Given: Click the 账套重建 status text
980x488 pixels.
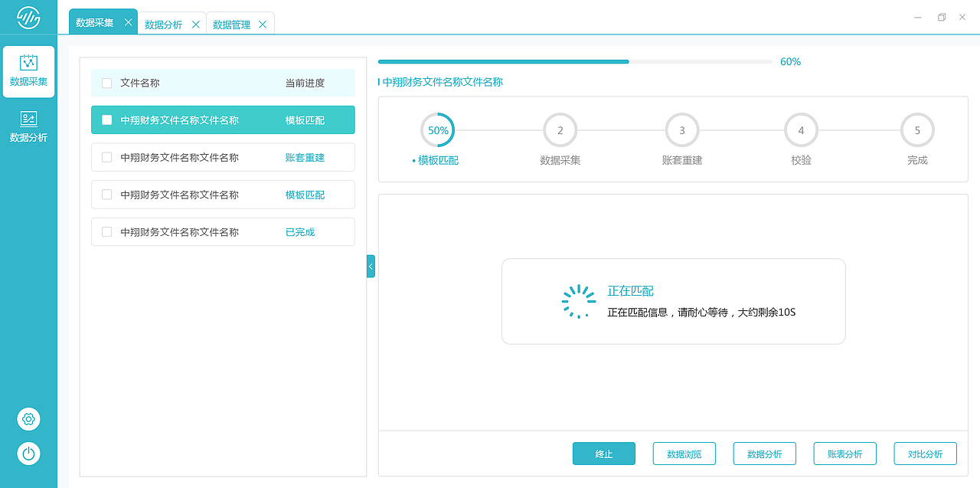Looking at the screenshot, I should 305,157.
